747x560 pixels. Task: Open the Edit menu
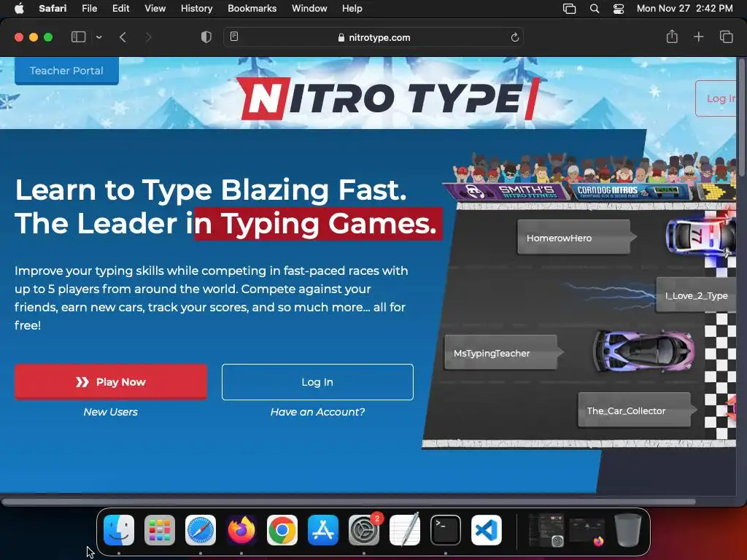click(120, 9)
